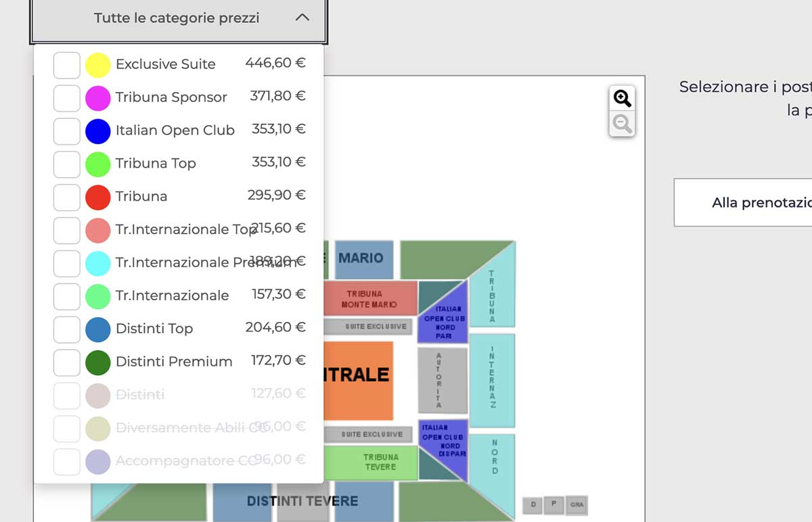This screenshot has height=522, width=812.
Task: Click the Distinti Tevere stadium section
Action: coord(302,502)
